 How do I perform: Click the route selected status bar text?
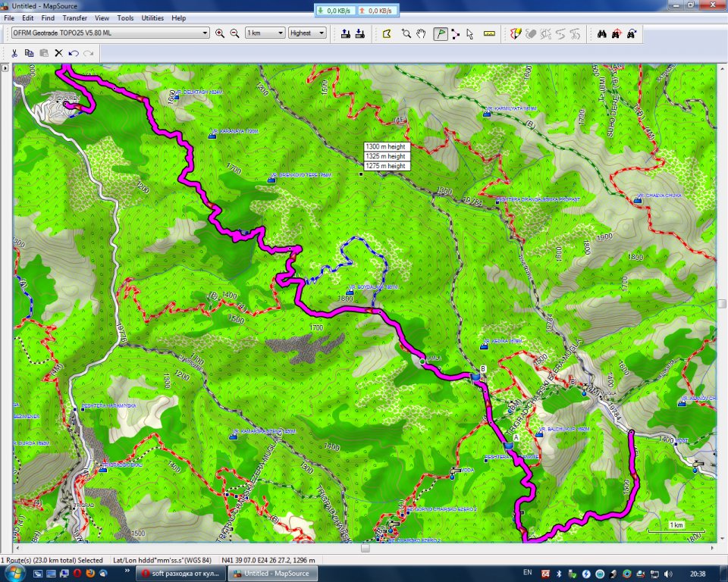(52, 560)
